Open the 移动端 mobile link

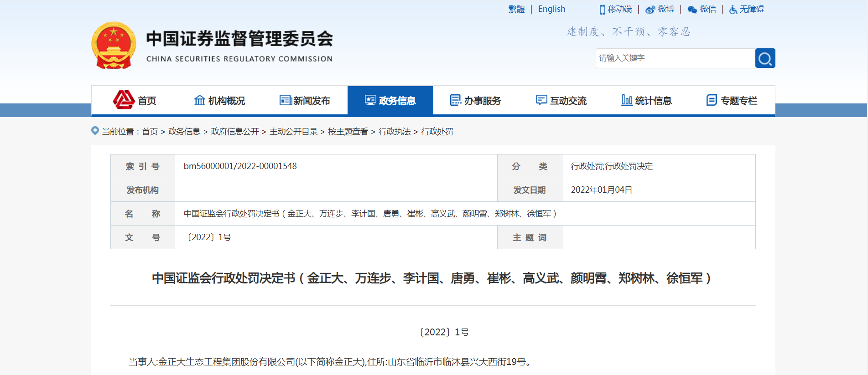[620, 9]
